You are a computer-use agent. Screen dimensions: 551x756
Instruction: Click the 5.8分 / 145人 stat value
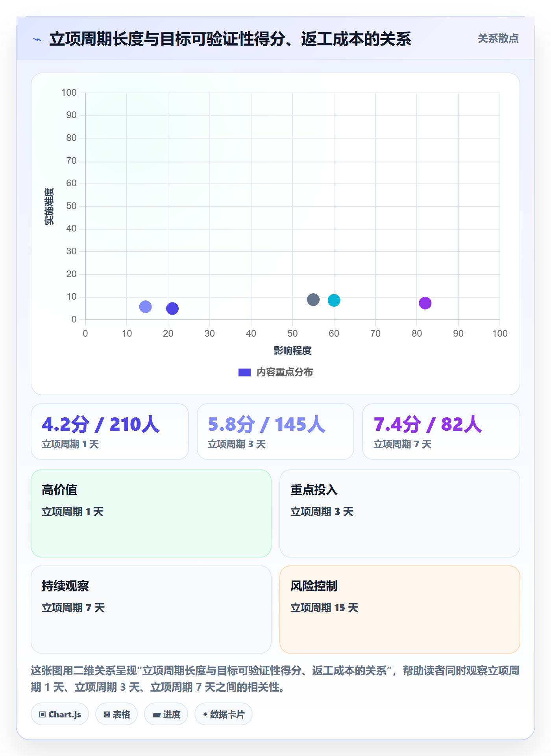coord(267,424)
